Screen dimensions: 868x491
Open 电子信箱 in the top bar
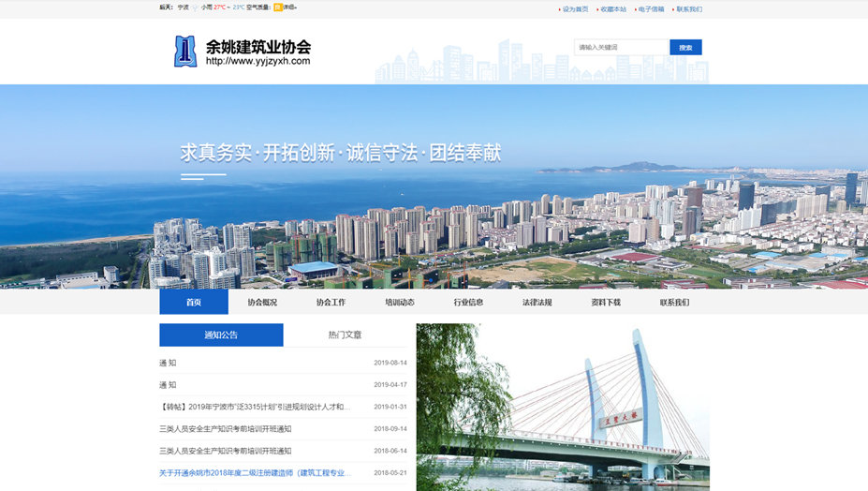651,9
